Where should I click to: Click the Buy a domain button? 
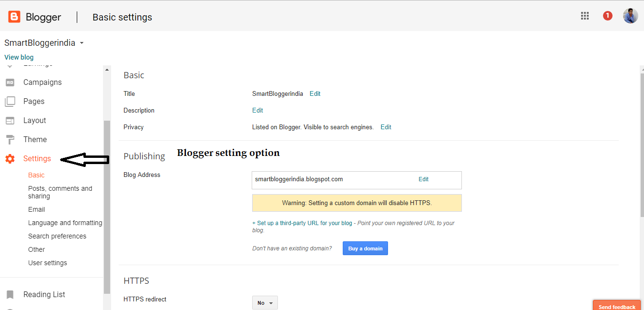pos(365,248)
